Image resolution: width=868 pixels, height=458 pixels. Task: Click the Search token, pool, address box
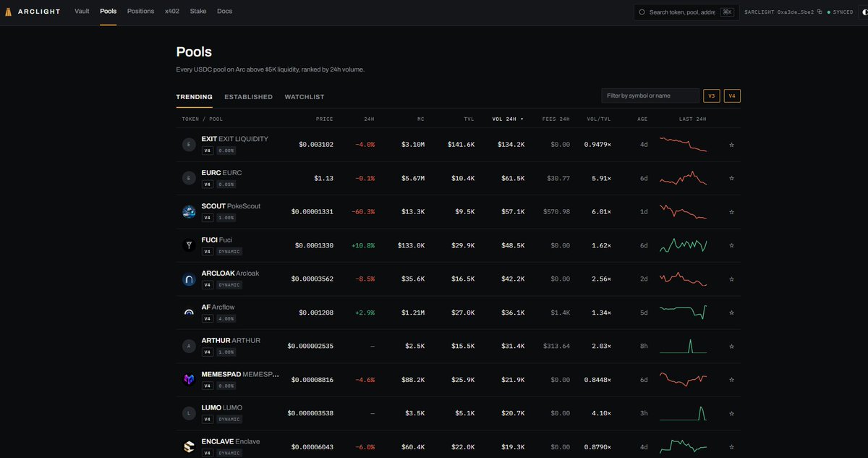[x=686, y=12]
